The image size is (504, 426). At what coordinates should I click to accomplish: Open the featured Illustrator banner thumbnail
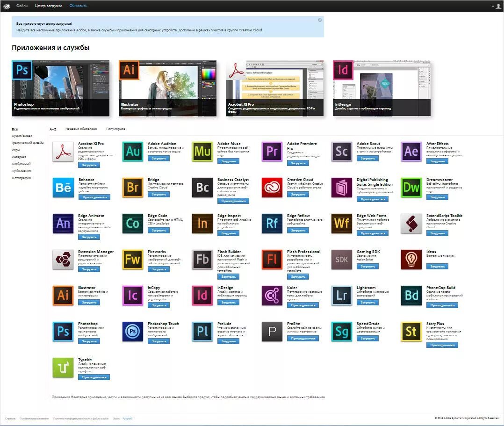pyautogui.click(x=167, y=88)
